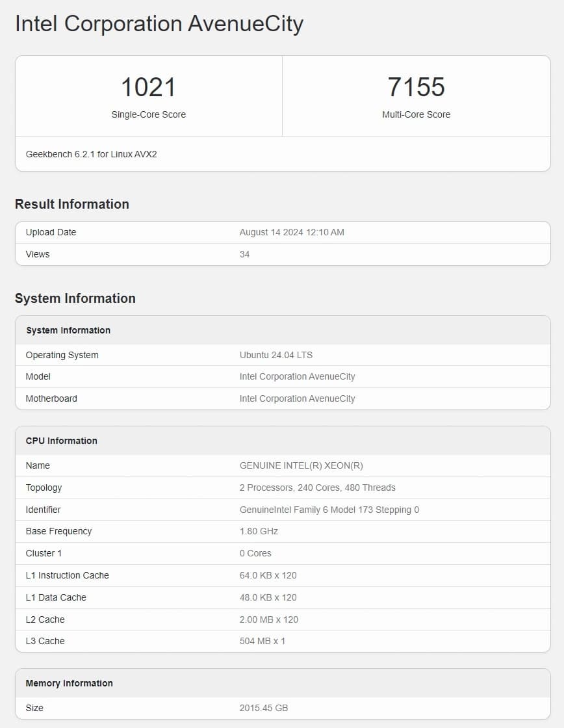The width and height of the screenshot is (564, 728).
Task: Click the Multi-Core Score label
Action: 416,114
